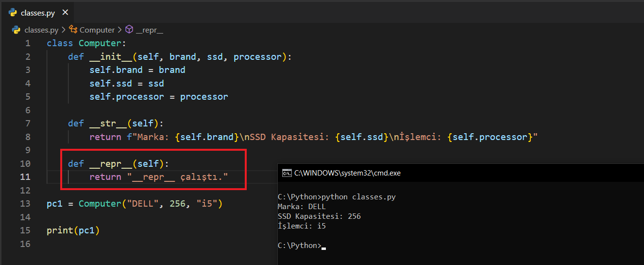Viewport: 644px width, 265px height.
Task: Click the __repr__ method cube icon in breadcrumb
Action: pos(129,30)
